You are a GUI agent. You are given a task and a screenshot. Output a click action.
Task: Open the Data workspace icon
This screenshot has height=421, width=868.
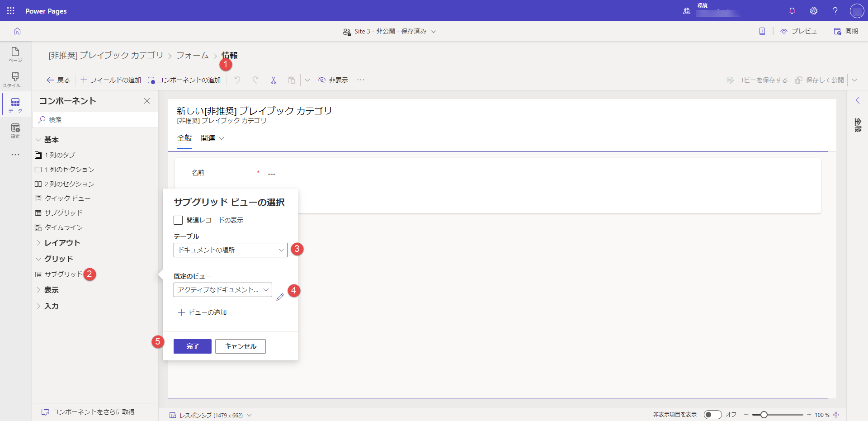coord(15,105)
